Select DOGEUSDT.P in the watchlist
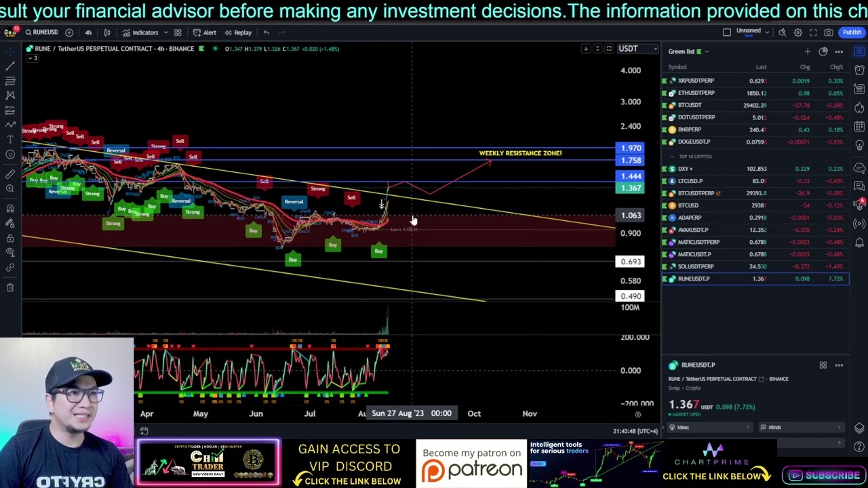This screenshot has height=488, width=868. click(x=755, y=142)
